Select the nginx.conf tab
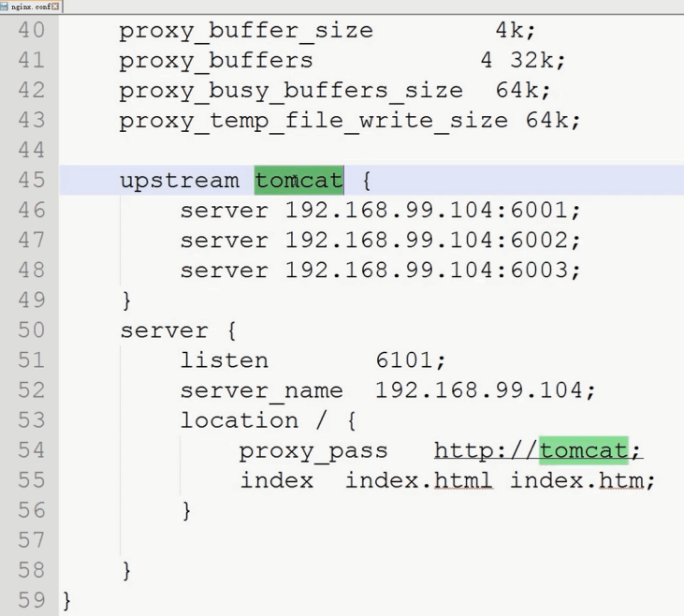684x616 pixels. 32,7
